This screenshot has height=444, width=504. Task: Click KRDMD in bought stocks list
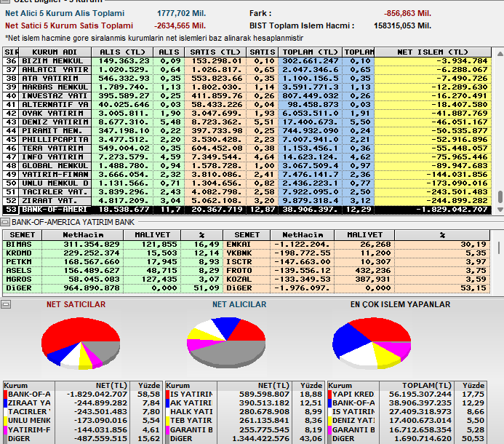(19, 253)
